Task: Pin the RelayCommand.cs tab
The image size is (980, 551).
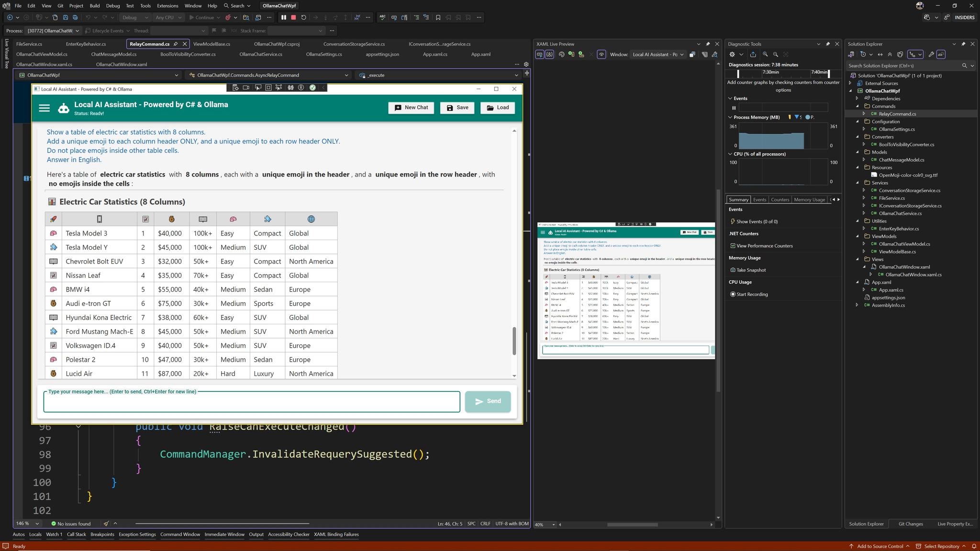Action: (176, 44)
